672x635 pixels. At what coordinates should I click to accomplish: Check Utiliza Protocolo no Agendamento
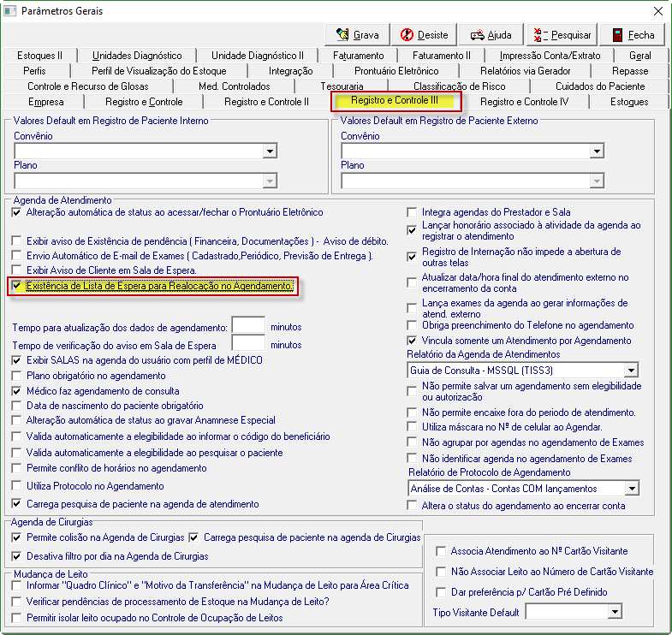pyautogui.click(x=17, y=486)
